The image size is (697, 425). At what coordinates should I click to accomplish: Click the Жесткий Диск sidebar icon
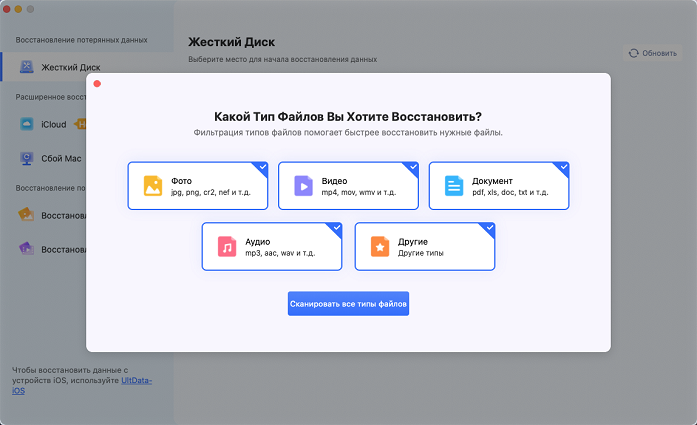(x=26, y=67)
